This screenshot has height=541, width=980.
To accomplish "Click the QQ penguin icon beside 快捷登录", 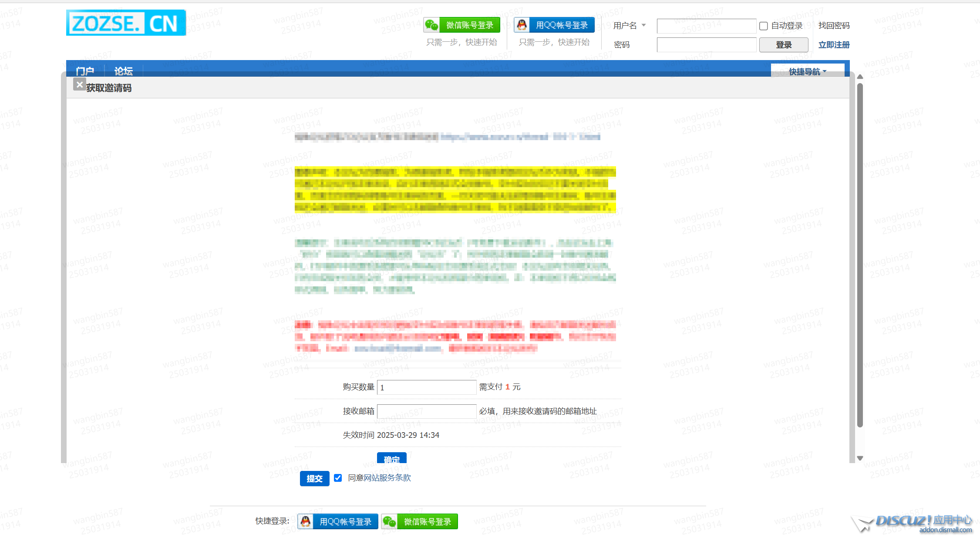I will point(306,521).
